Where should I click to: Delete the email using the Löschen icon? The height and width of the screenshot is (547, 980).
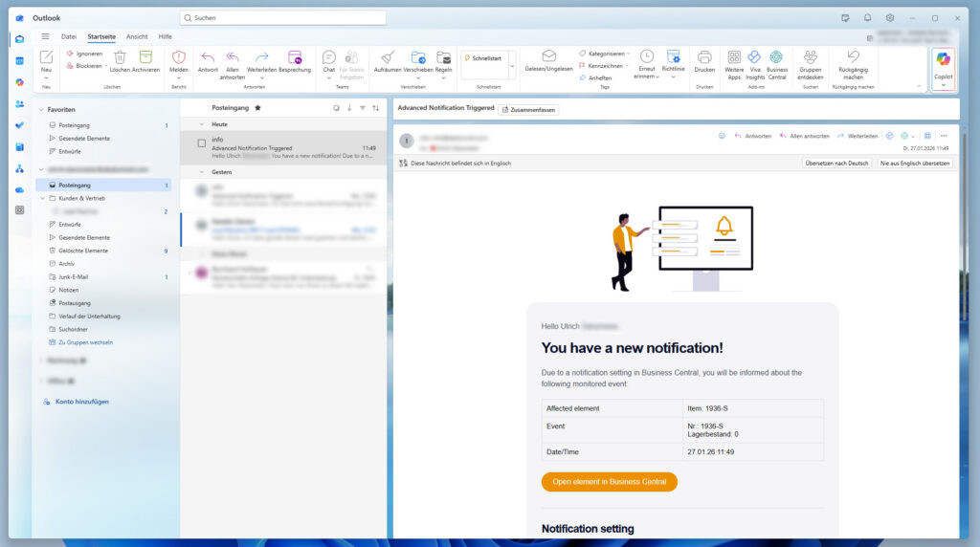pos(120,59)
